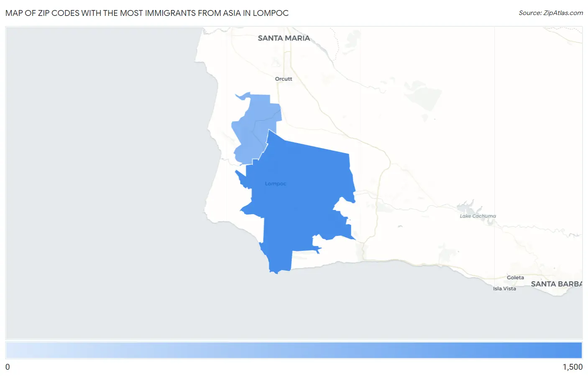The width and height of the screenshot is (588, 376).
Task: Click the Source: ZipAtlas.com attribution
Action: point(551,13)
